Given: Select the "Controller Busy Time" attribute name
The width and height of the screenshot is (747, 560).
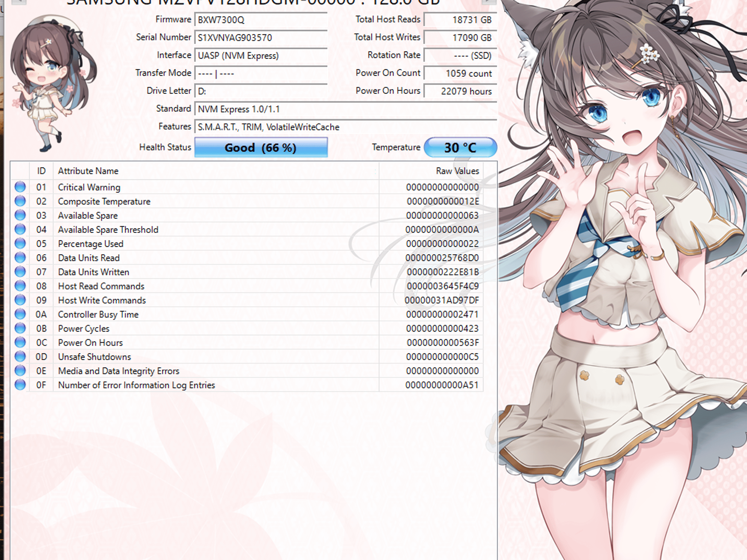Looking at the screenshot, I should (x=98, y=315).
